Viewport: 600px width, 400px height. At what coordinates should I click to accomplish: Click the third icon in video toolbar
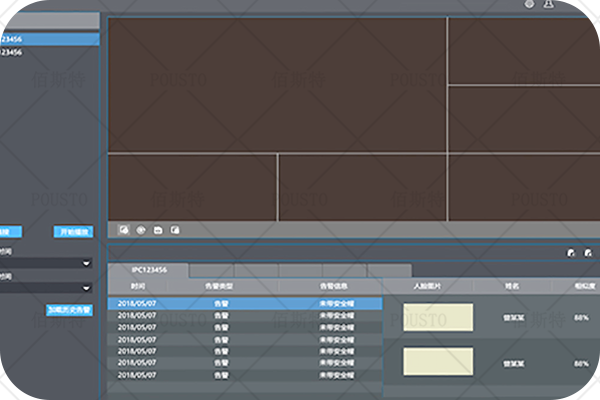tap(157, 229)
